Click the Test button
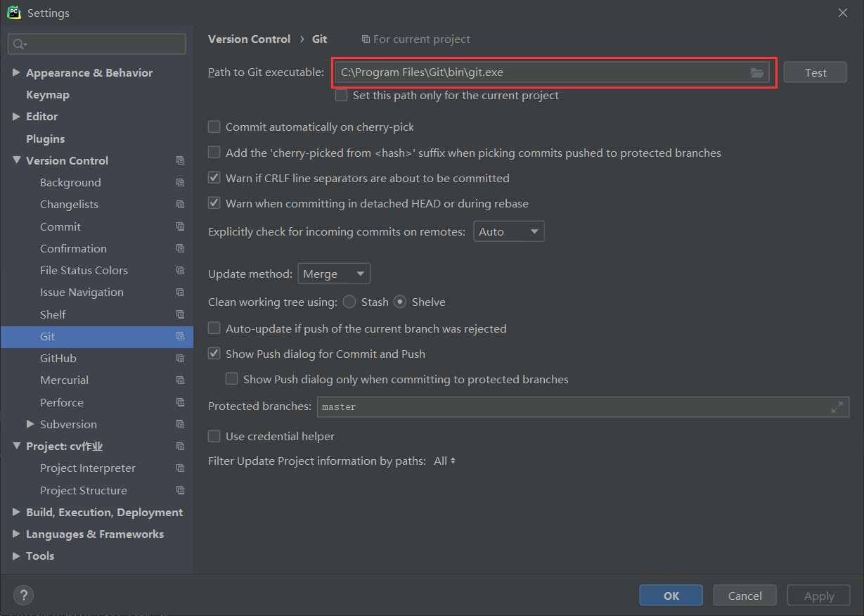 pos(815,72)
